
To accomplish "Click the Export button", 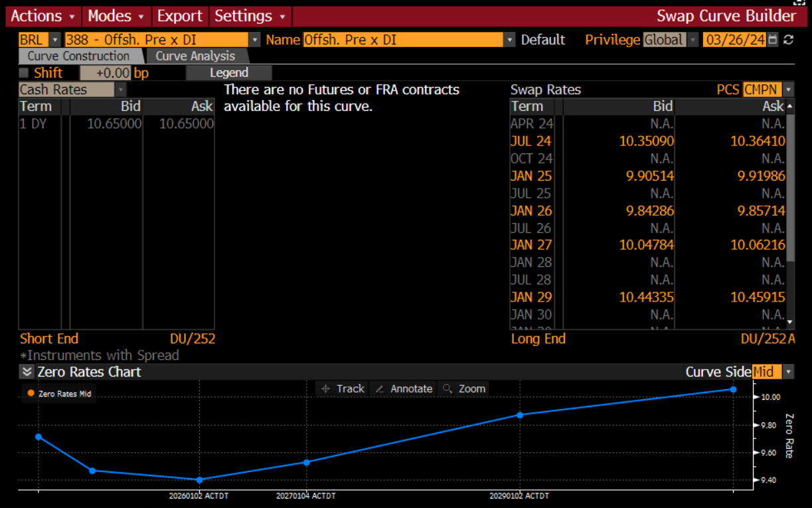I will (179, 16).
